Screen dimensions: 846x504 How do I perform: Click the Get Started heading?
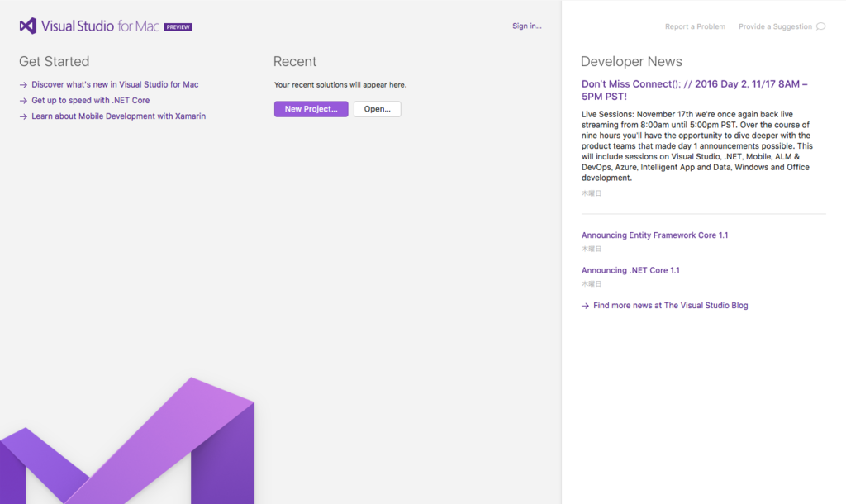click(54, 61)
